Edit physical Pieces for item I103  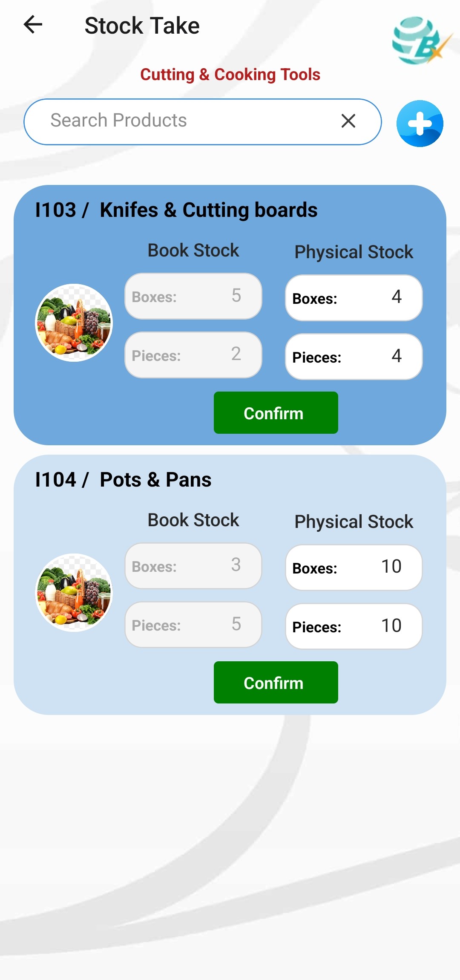[x=354, y=357]
